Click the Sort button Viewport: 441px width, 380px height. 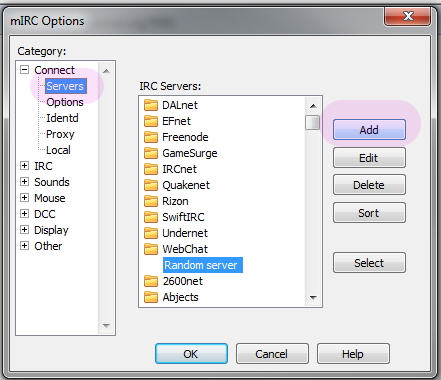point(369,213)
